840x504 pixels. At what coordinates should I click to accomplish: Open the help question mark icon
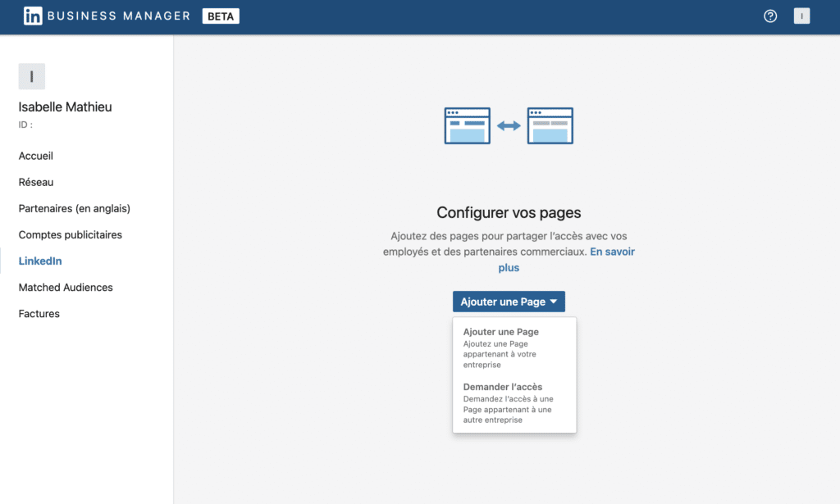click(770, 16)
